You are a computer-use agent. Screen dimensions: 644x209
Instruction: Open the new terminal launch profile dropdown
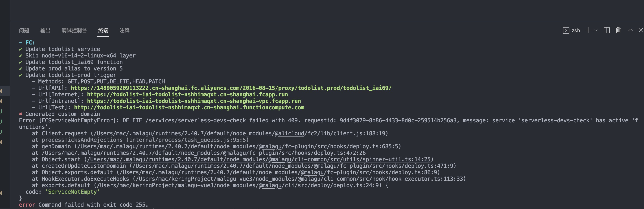[x=596, y=31]
